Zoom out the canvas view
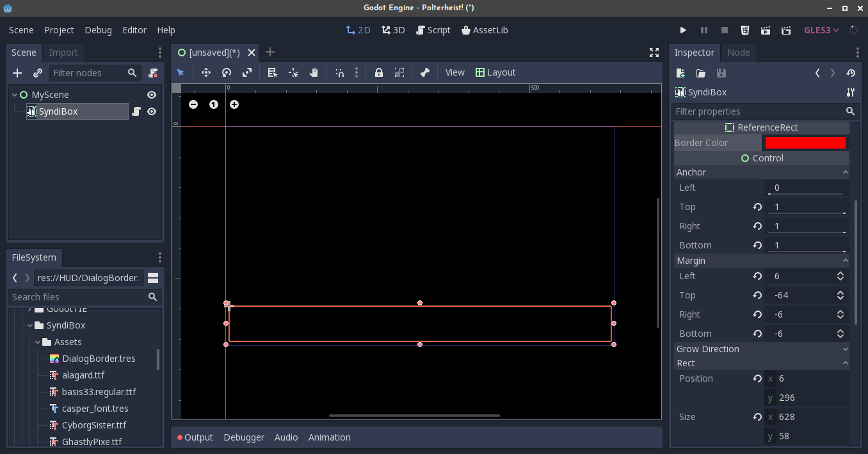This screenshot has height=454, width=868. coord(193,104)
